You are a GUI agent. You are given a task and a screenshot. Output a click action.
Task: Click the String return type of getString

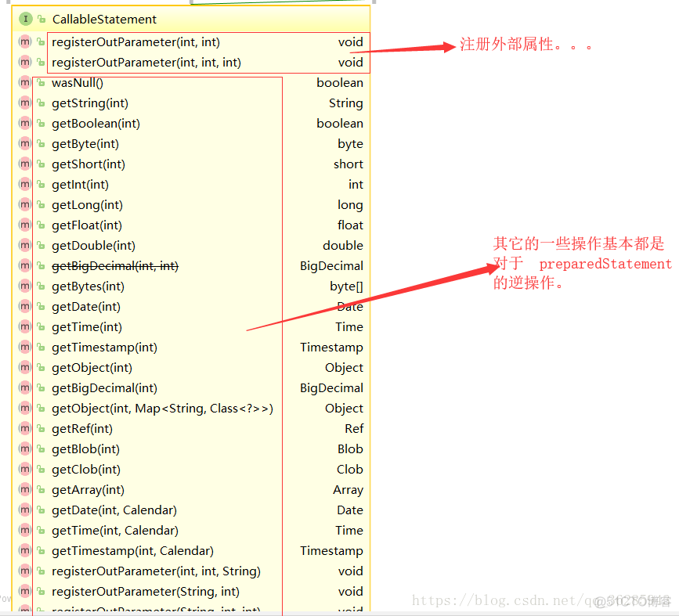(x=346, y=103)
